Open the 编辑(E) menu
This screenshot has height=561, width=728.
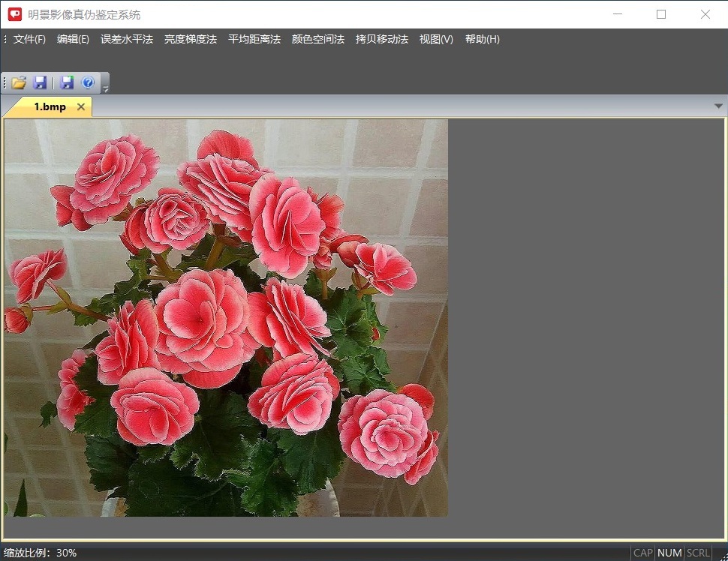73,39
